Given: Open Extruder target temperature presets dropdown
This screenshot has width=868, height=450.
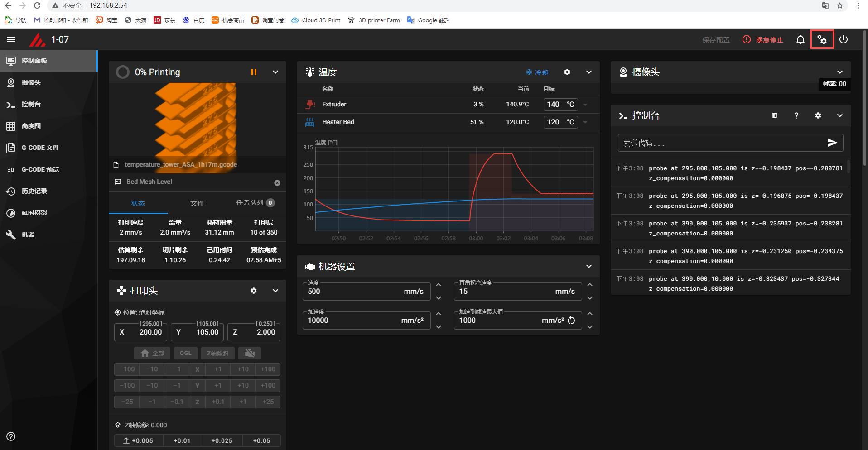Looking at the screenshot, I should point(585,105).
